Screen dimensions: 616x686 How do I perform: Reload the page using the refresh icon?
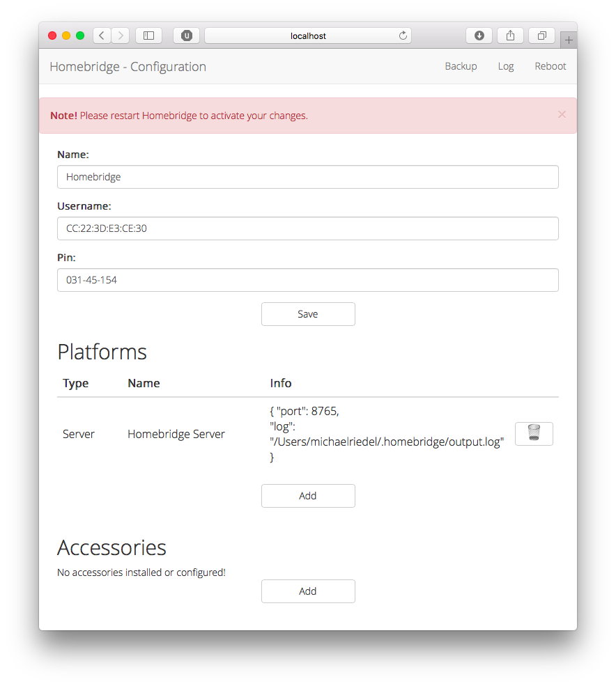pos(403,36)
